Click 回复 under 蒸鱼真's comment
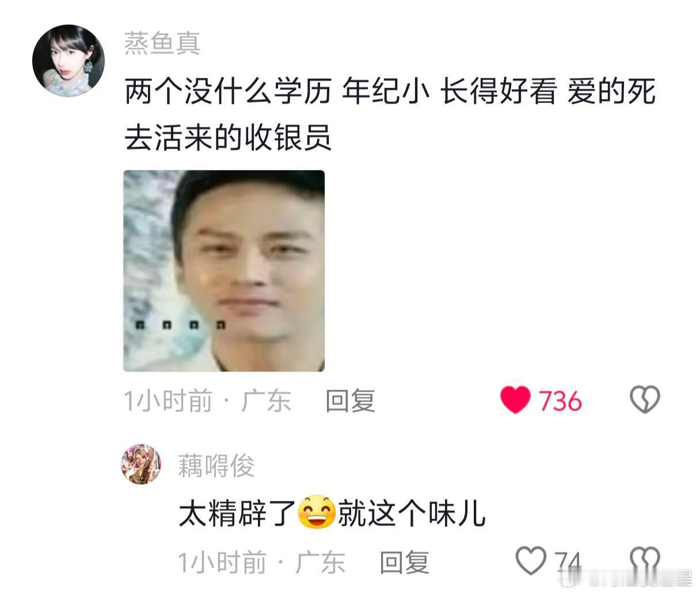 click(x=350, y=401)
